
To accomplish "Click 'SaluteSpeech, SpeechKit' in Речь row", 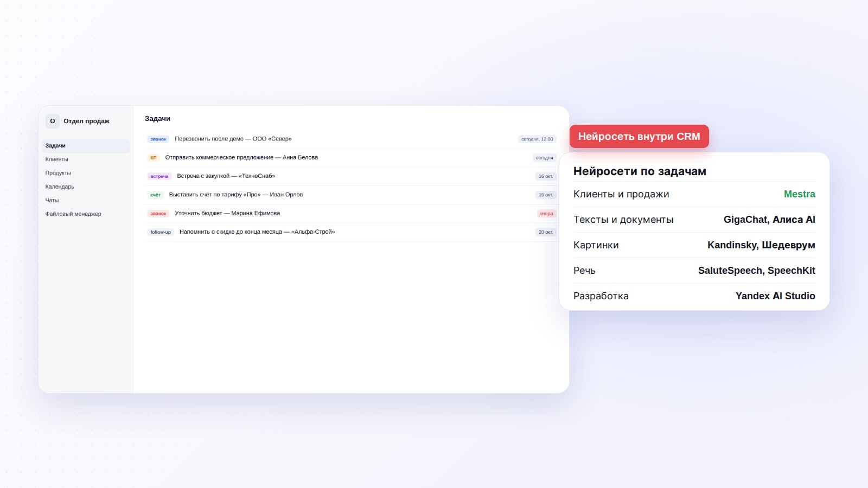I will point(756,271).
